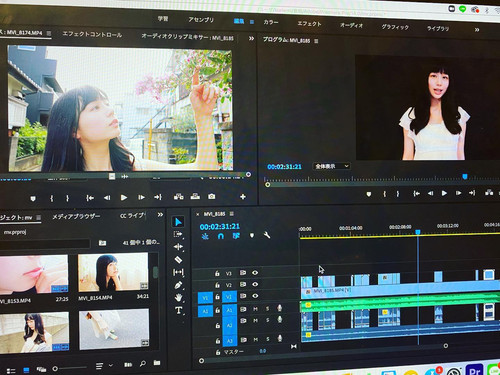
Task: Select the Pen tool
Action: coord(178,285)
